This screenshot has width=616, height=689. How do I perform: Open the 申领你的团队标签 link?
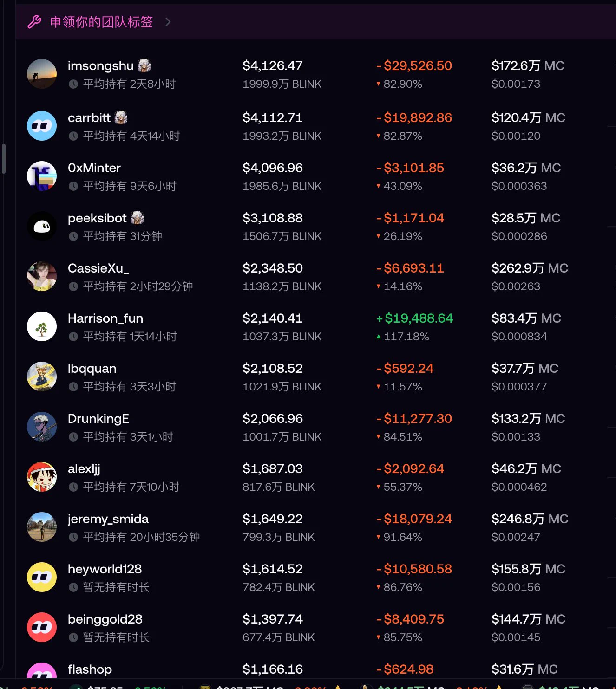(102, 22)
